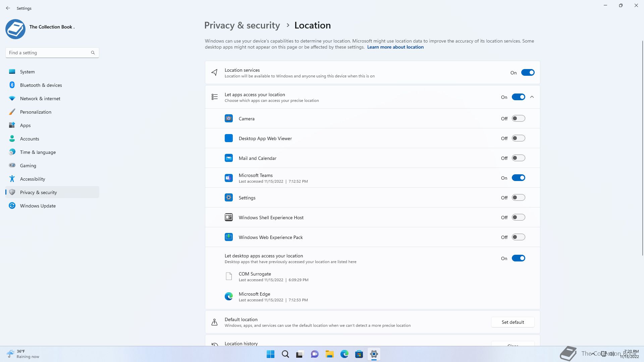This screenshot has height=362, width=644.
Task: Open the Start menu on taskbar
Action: click(x=270, y=354)
